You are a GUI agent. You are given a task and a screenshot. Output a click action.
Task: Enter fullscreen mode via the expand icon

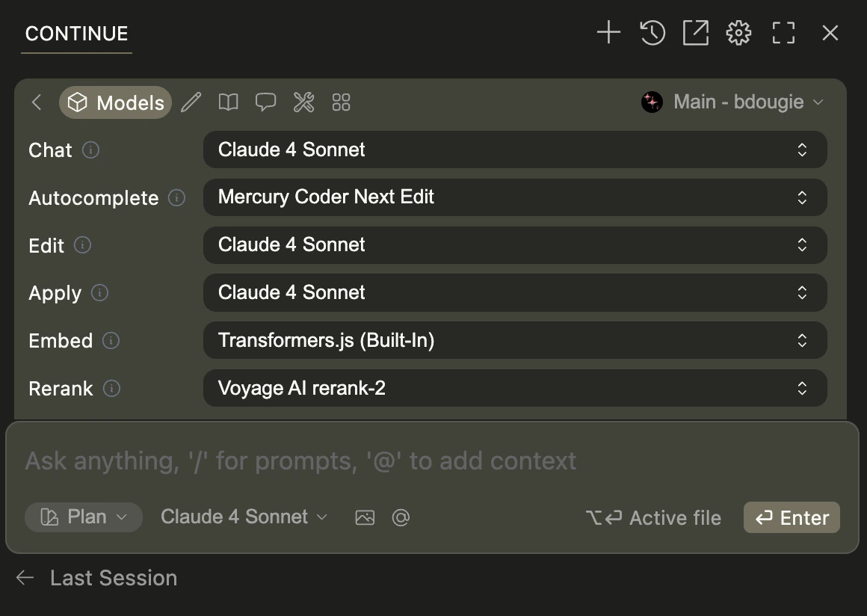pos(783,33)
